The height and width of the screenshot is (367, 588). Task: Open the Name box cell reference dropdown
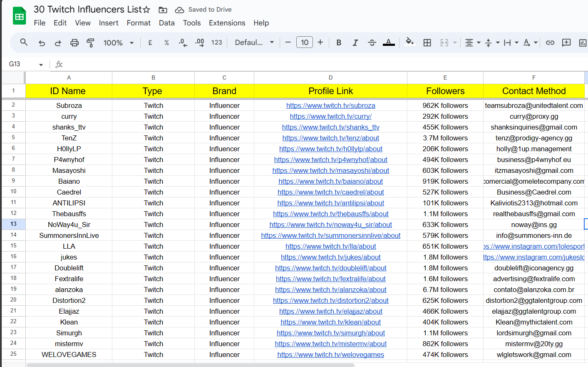click(41, 65)
